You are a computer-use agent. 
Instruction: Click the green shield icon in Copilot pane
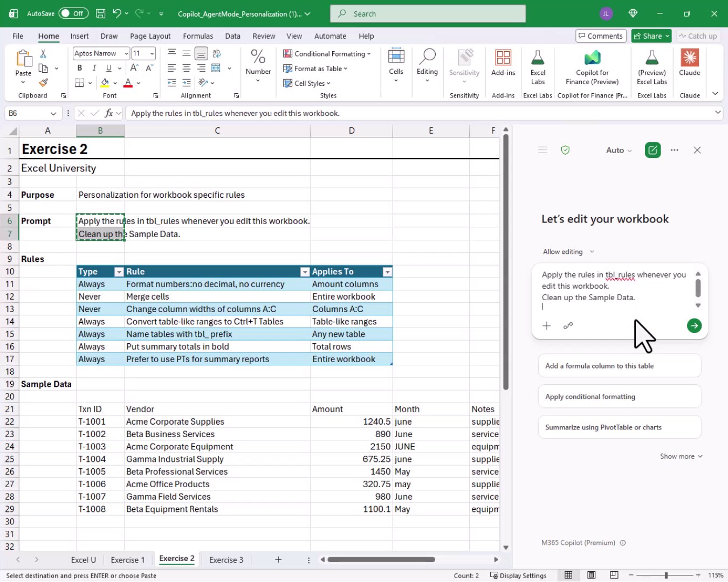[565, 150]
